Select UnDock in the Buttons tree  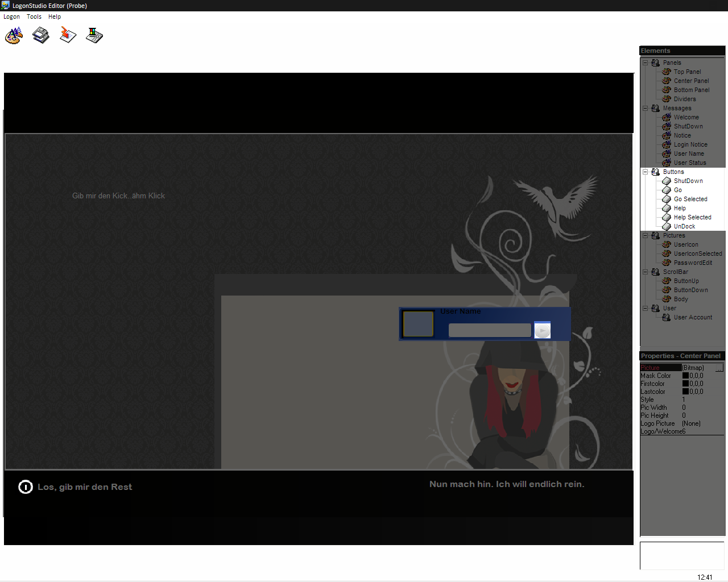(x=684, y=226)
